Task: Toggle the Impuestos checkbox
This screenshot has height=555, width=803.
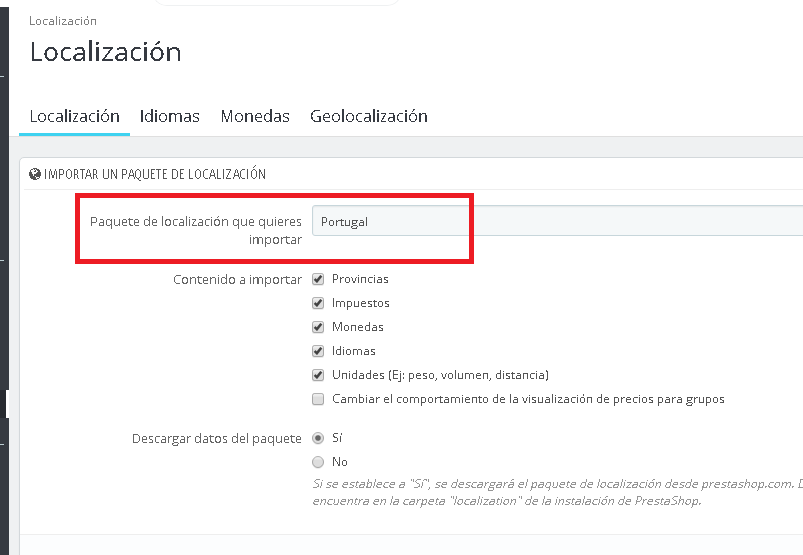Action: [318, 303]
